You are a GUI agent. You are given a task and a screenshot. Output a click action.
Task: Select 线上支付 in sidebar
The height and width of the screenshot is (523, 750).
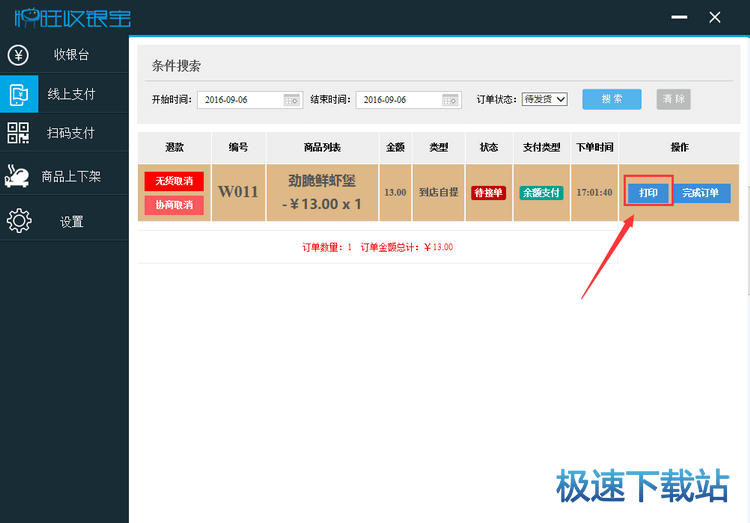(x=64, y=94)
